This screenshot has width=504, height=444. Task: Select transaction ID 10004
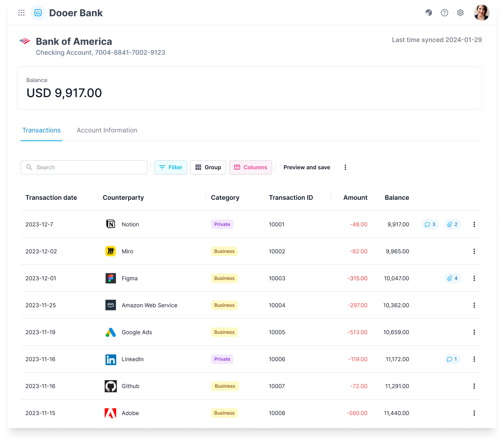(x=277, y=305)
